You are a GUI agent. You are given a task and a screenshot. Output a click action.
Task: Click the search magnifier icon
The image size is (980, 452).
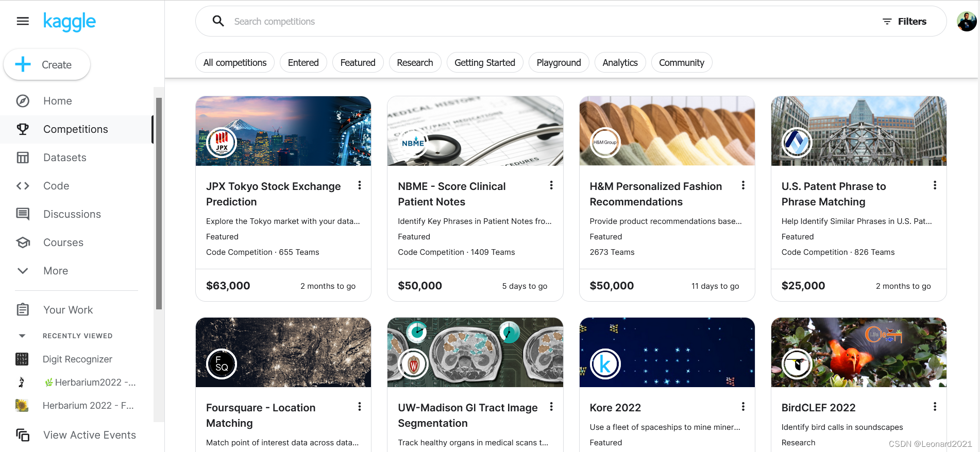218,21
